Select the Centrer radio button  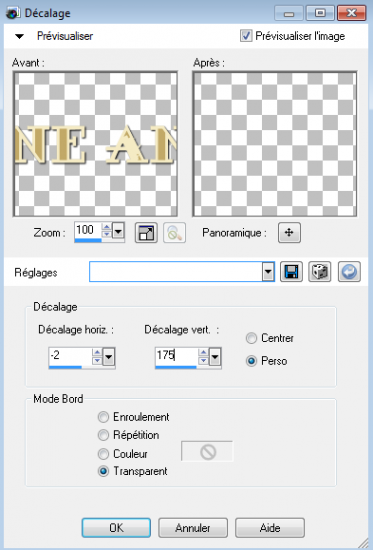coord(251,338)
